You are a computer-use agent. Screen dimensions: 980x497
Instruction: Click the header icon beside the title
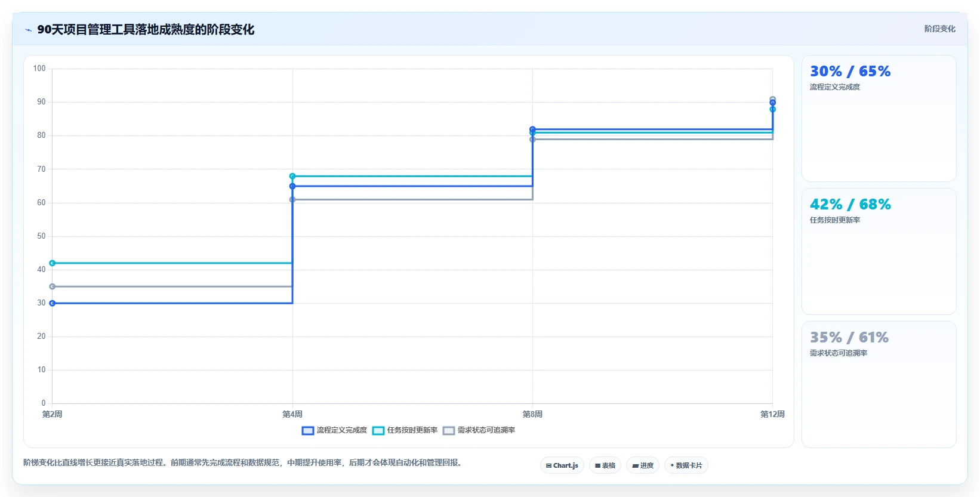tap(28, 30)
